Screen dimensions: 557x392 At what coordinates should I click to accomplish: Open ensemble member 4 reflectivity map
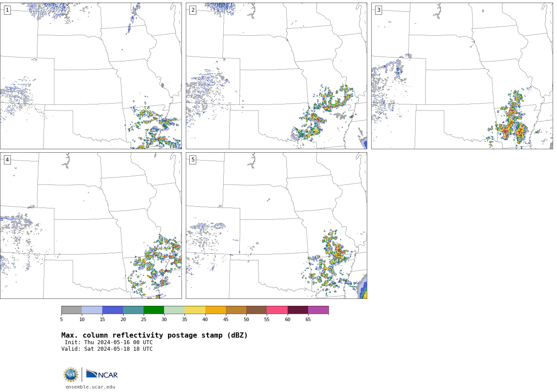[x=91, y=225]
